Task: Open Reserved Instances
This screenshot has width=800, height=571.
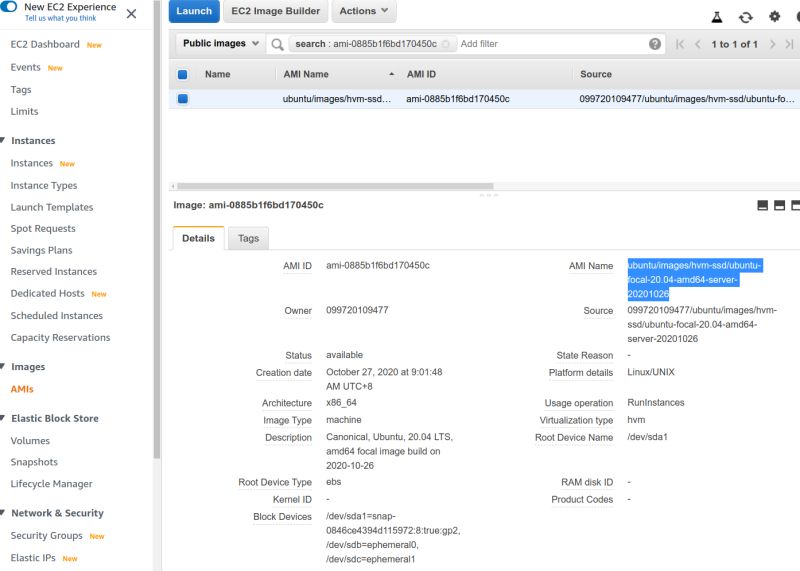Action: pos(54,272)
